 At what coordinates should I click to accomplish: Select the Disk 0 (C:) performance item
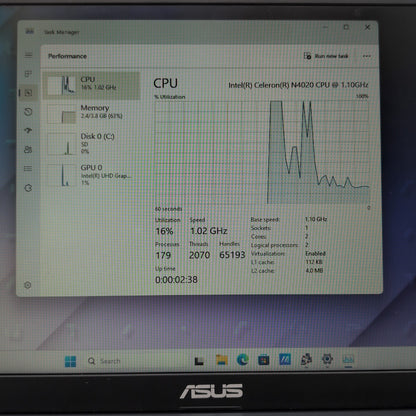(x=91, y=144)
